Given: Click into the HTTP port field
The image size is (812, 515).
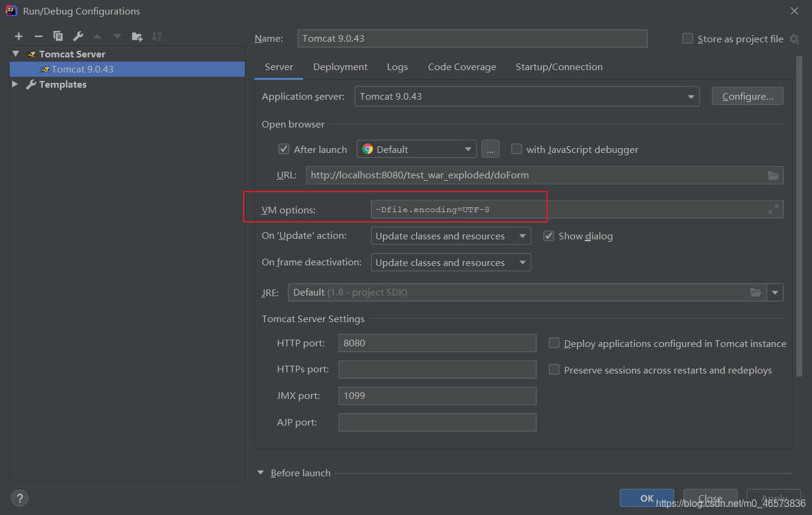Looking at the screenshot, I should (x=437, y=343).
